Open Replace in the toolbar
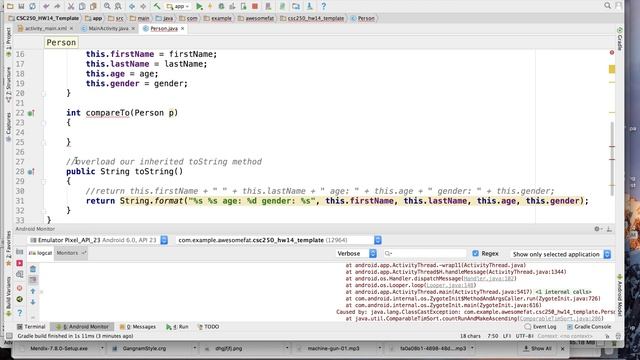Screen dimensions: 640x360 pos(118,6)
